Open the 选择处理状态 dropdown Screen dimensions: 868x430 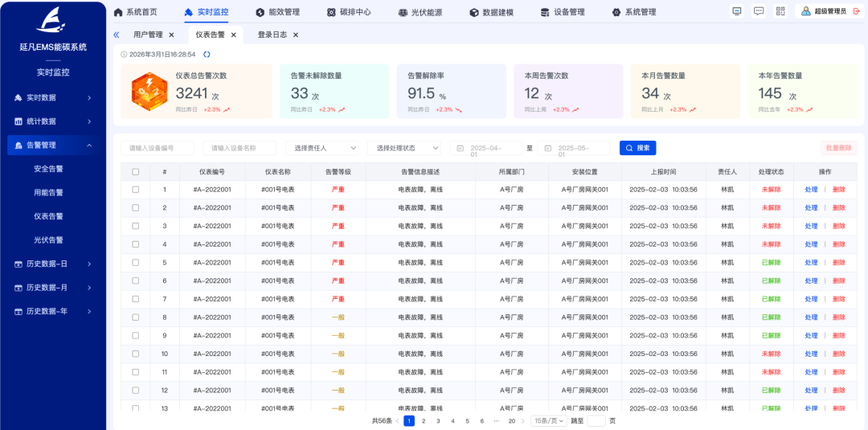(x=403, y=149)
